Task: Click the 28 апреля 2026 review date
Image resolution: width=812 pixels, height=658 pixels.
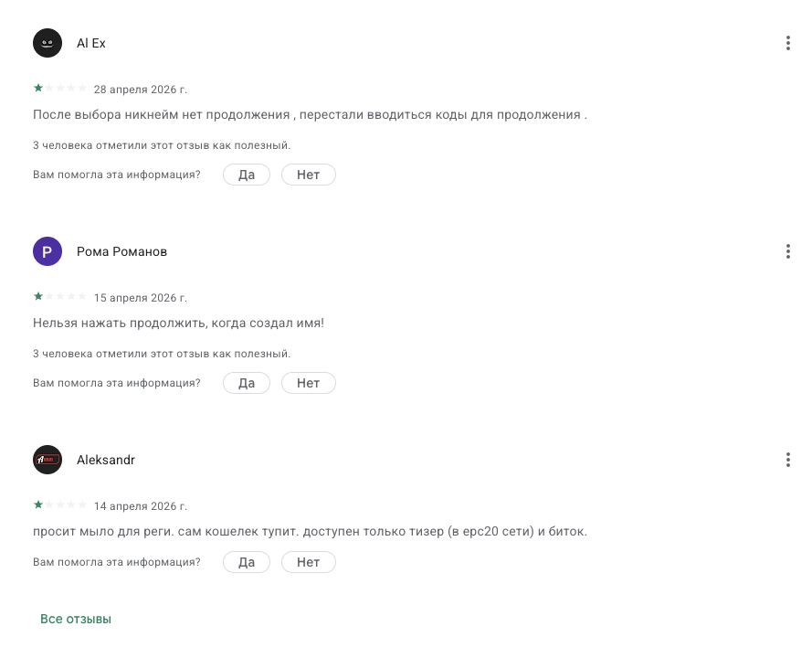Action: coord(141,90)
